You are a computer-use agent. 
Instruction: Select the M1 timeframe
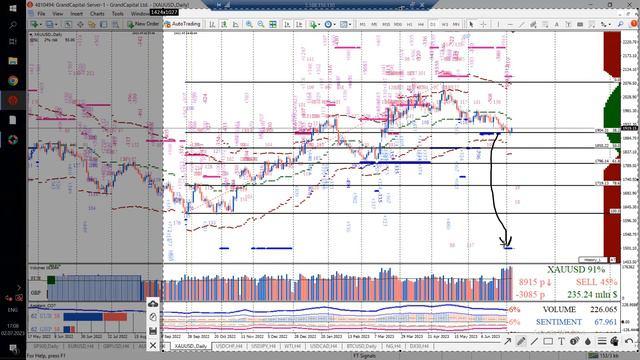(362, 24)
